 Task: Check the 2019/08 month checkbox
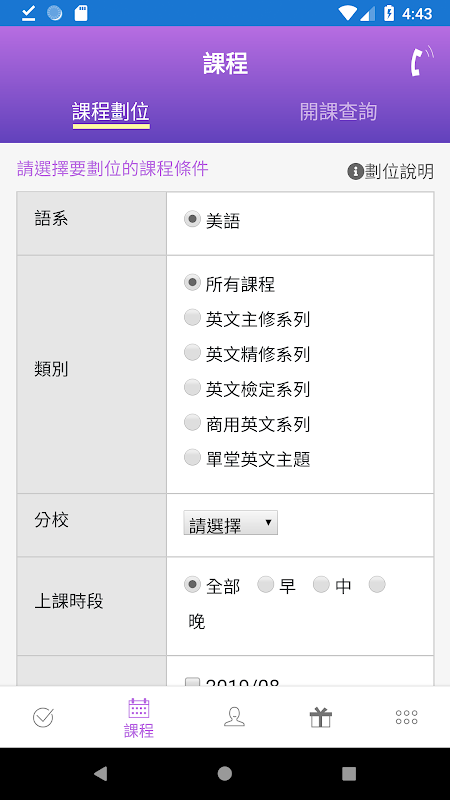click(x=192, y=681)
